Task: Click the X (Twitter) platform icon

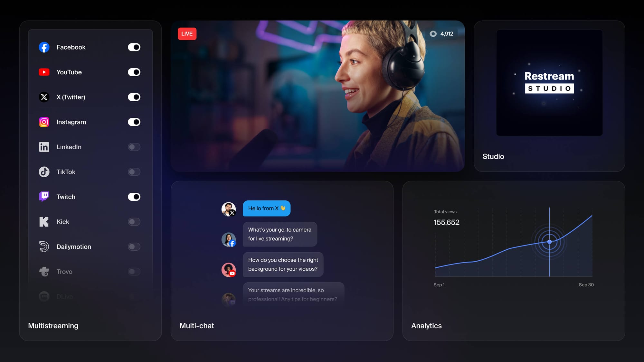Action: tap(44, 97)
